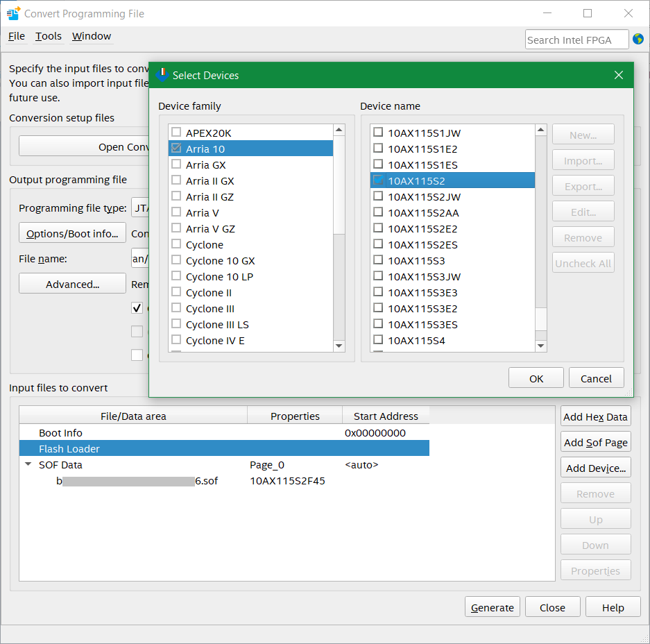This screenshot has width=650, height=644.
Task: Click the Select Devices dialog title icon
Action: (x=162, y=75)
